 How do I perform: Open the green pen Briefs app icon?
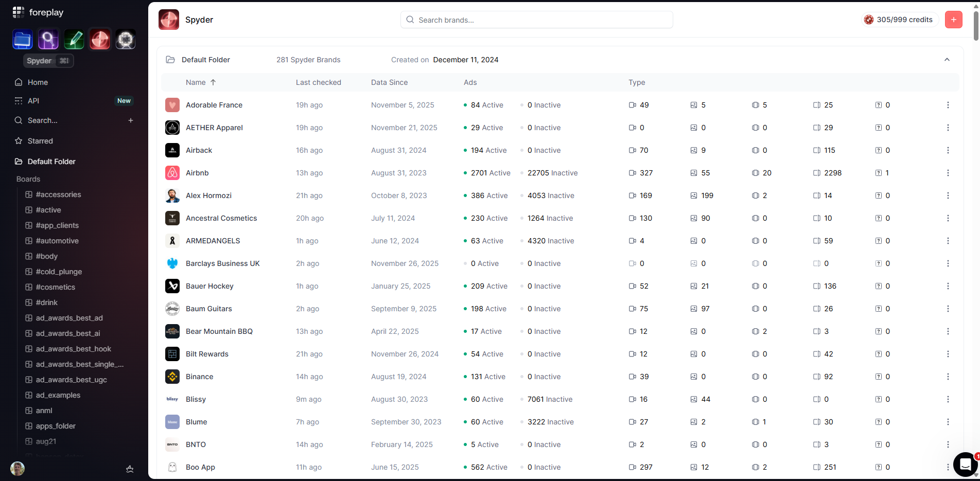74,40
